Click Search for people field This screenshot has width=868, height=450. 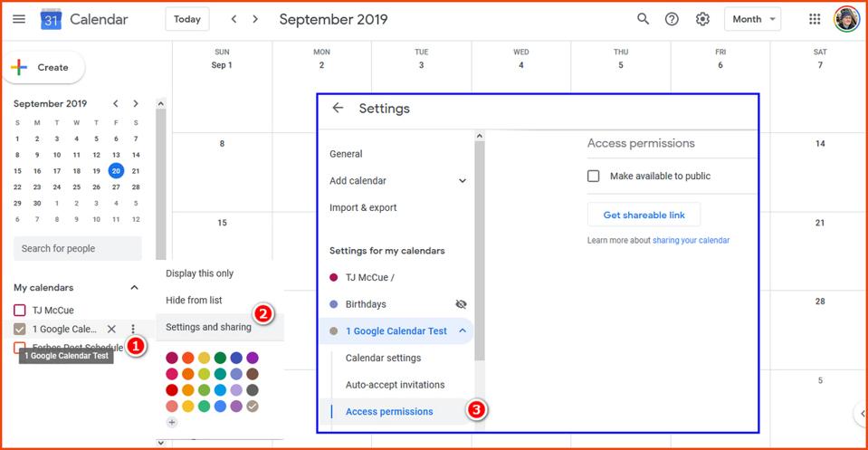click(78, 248)
